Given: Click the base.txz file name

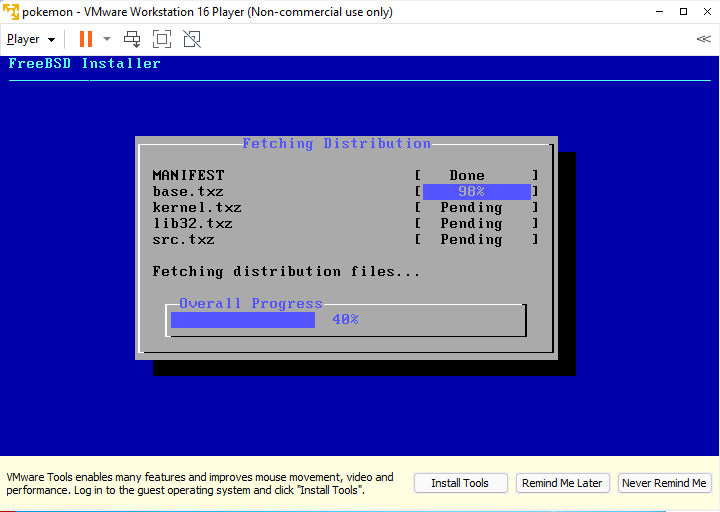Looking at the screenshot, I should [x=188, y=191].
